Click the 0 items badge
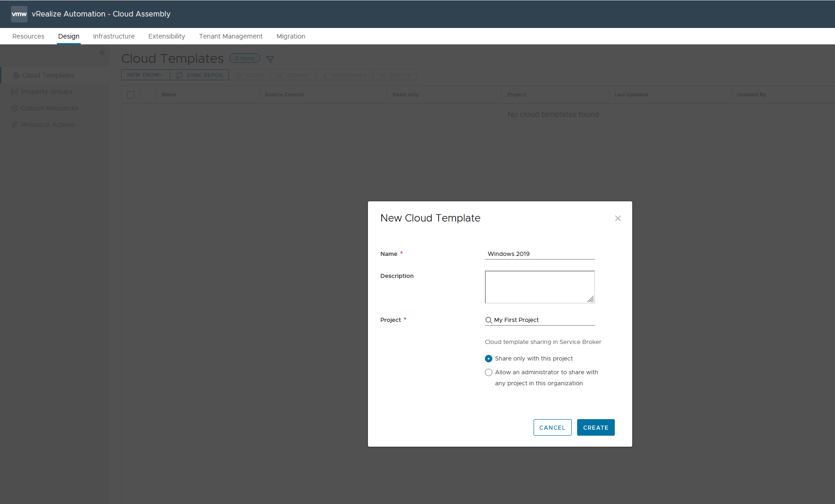 (x=245, y=58)
